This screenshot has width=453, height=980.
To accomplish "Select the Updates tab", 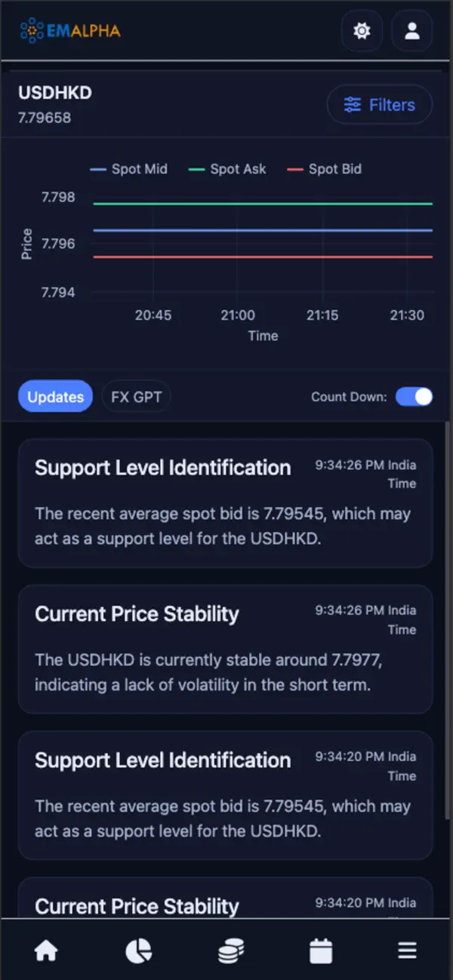I will (x=55, y=396).
